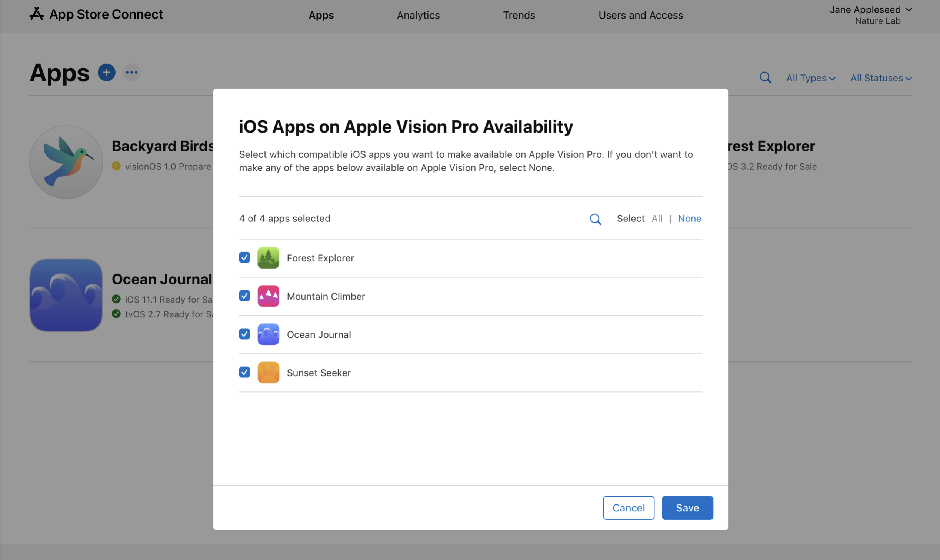Click the Sunset Seeker app icon

coord(268,373)
